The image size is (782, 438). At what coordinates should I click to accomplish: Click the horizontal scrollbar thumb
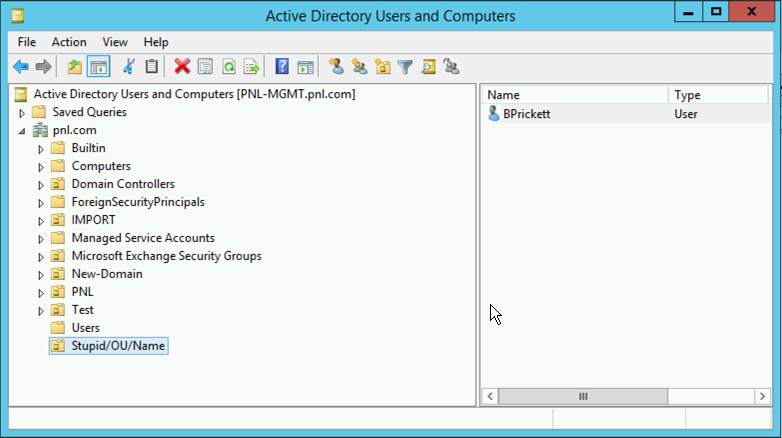tap(583, 397)
